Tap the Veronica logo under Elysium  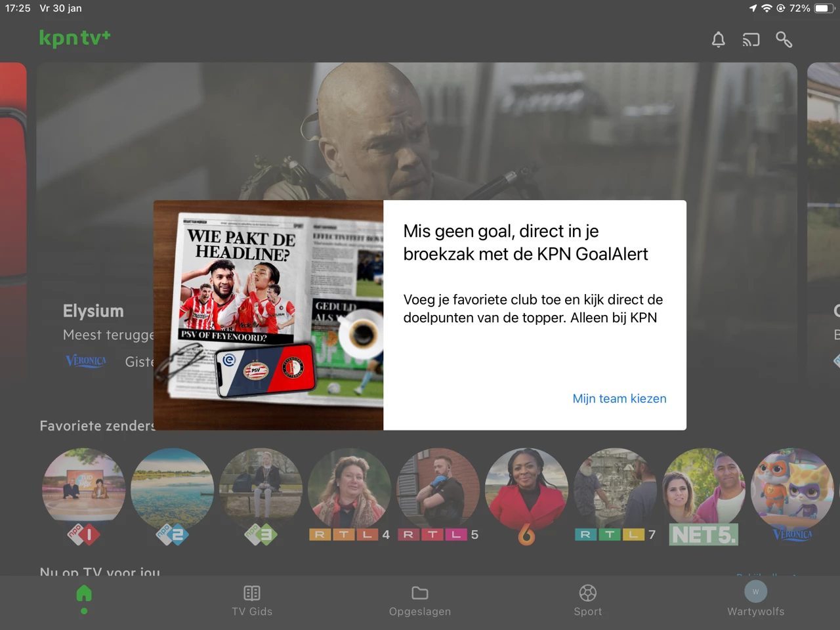tap(86, 361)
